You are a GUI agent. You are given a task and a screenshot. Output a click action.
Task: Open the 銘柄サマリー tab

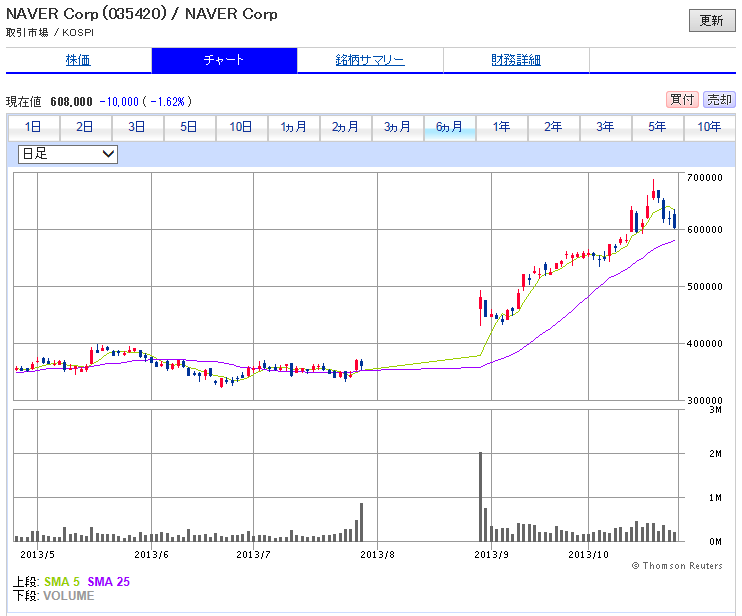[x=370, y=60]
